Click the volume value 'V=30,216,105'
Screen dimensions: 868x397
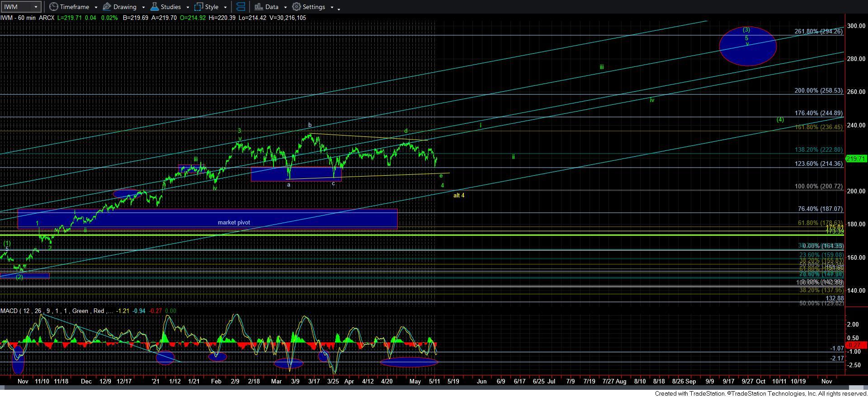pos(288,18)
